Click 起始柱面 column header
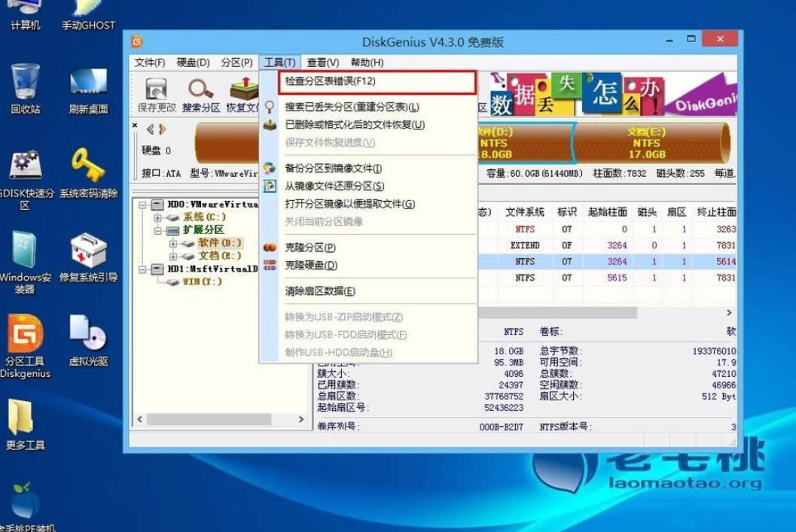Screen dimensions: 796x532 pyautogui.click(x=607, y=212)
